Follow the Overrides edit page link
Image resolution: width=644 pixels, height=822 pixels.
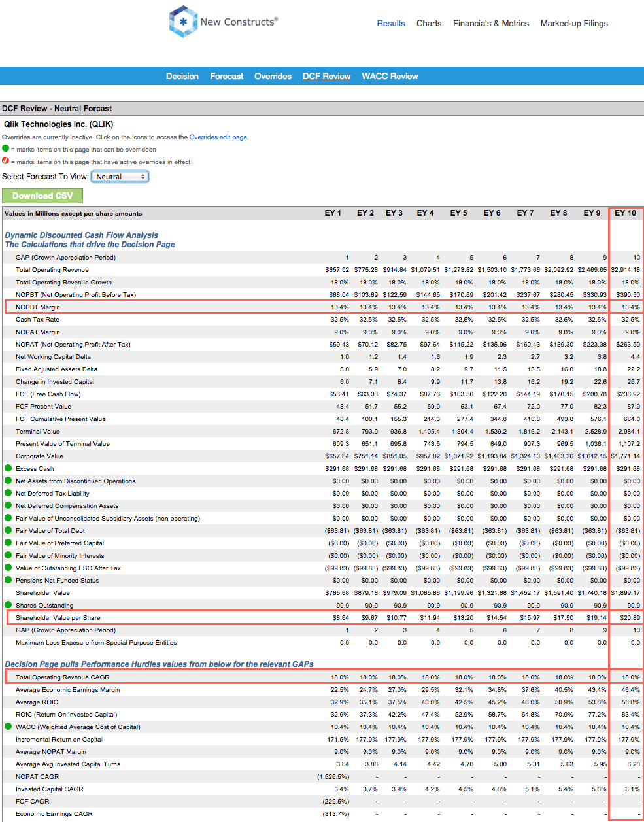click(218, 137)
